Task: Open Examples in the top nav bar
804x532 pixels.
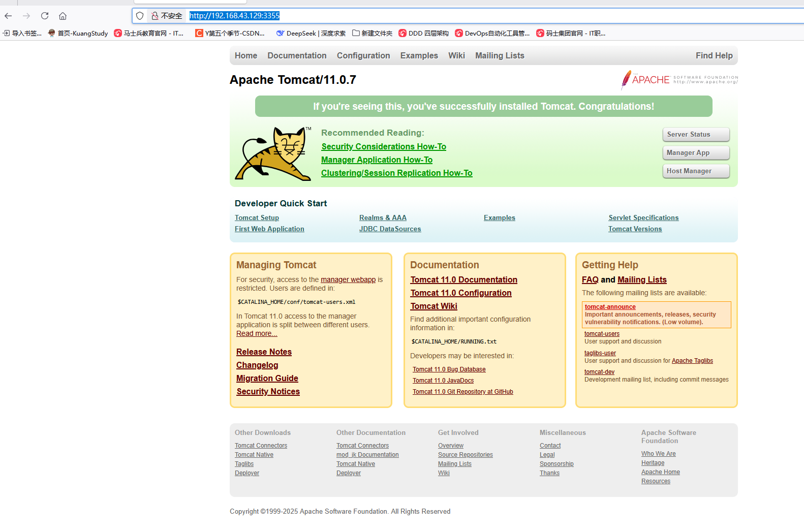Action: coord(419,55)
